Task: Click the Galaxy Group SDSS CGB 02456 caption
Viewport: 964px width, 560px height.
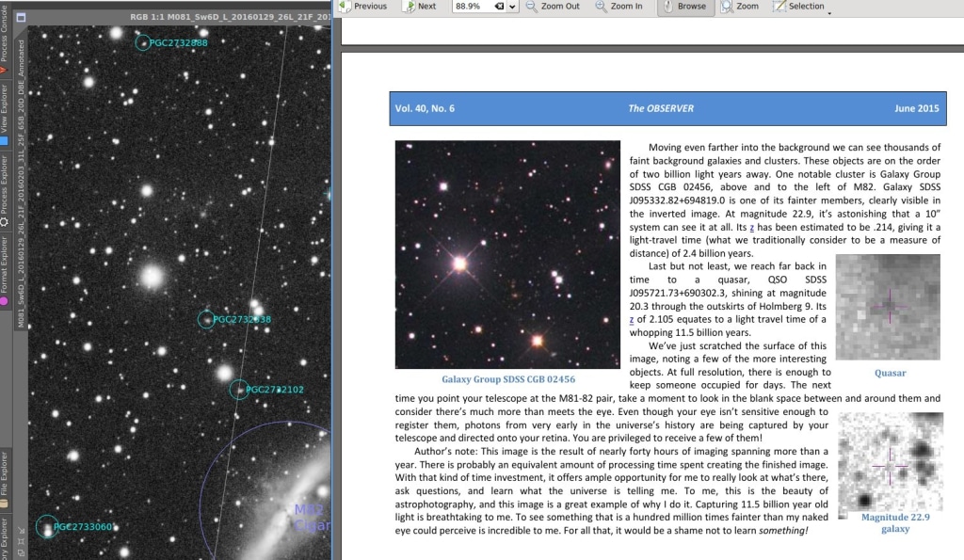Action: tap(508, 379)
